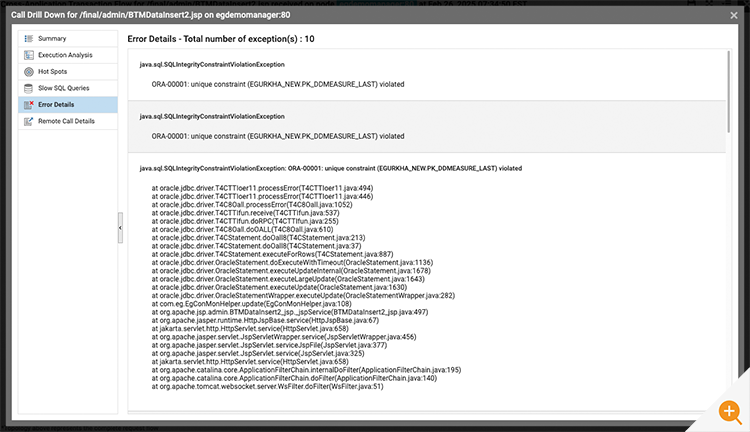Click the Remote Call Details icon
The width and height of the screenshot is (750, 432).
[x=29, y=121]
